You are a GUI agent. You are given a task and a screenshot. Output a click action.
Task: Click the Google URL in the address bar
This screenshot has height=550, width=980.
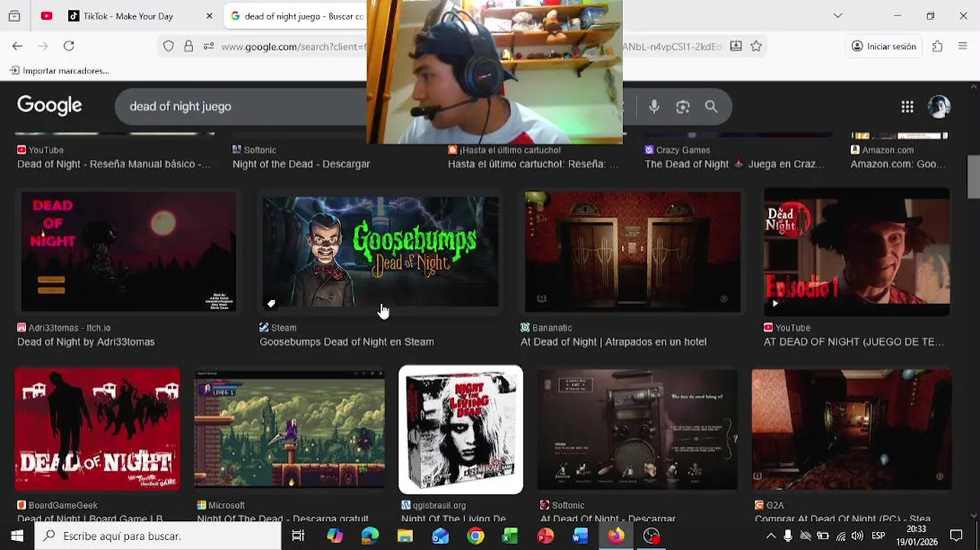[x=294, y=47]
